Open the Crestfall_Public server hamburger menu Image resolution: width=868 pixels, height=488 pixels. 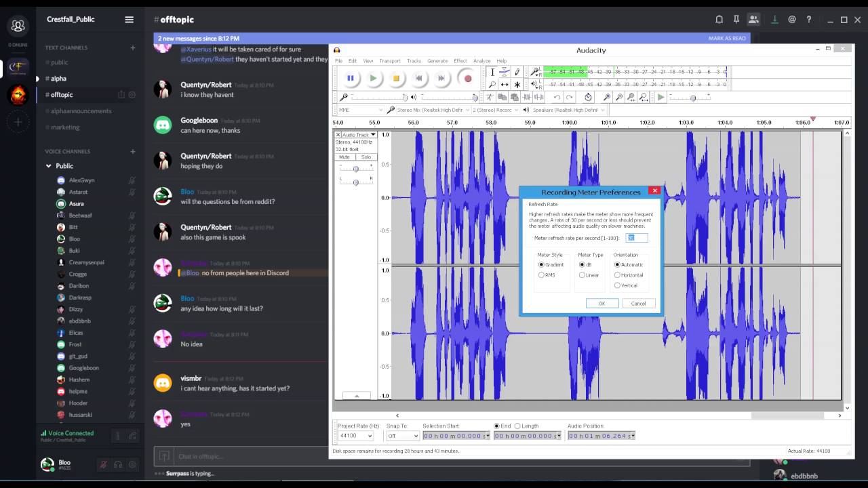(129, 20)
